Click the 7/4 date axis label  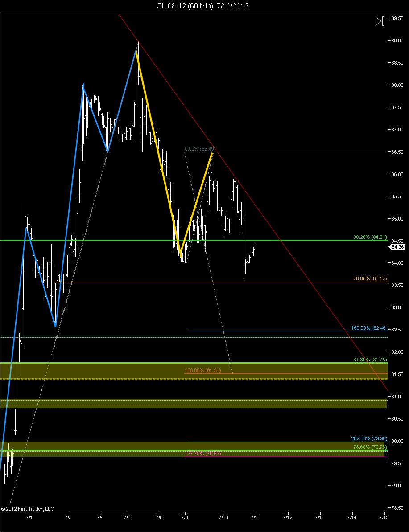pyautogui.click(x=100, y=517)
